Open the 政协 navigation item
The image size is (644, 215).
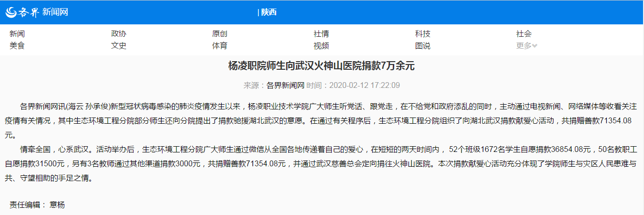click(119, 34)
